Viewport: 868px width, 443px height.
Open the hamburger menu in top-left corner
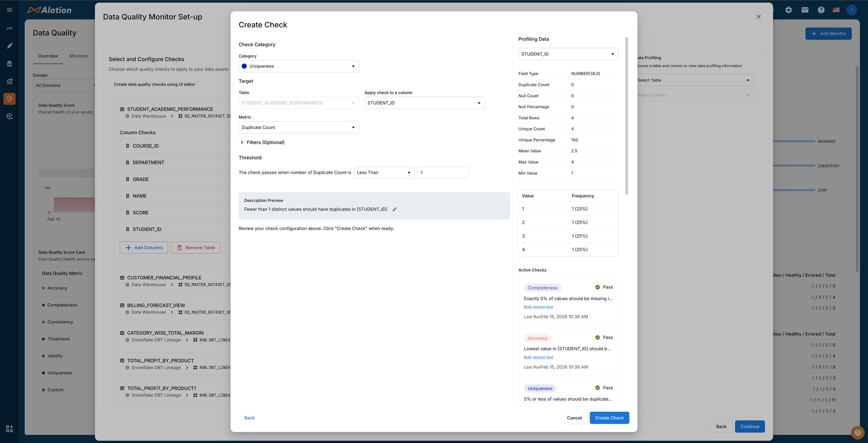coord(10,10)
